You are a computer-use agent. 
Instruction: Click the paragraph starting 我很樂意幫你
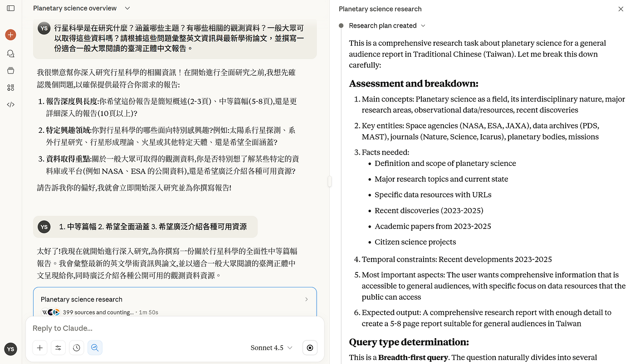click(166, 78)
